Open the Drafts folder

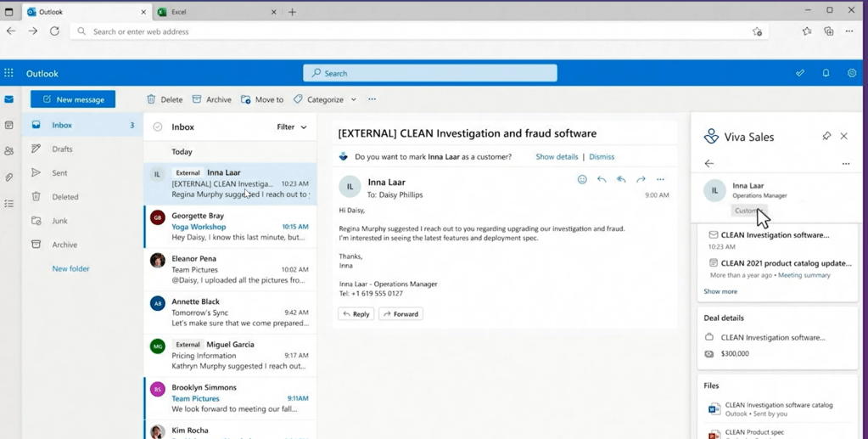pos(62,149)
